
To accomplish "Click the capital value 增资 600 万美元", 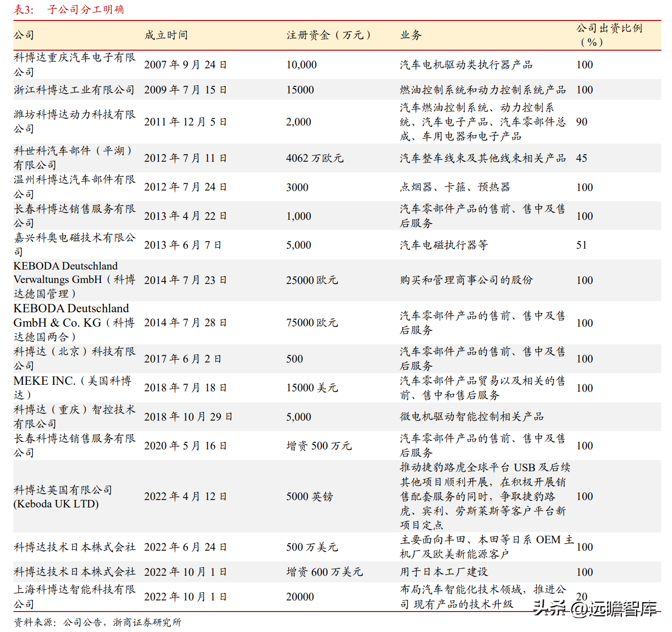I will (x=324, y=572).
